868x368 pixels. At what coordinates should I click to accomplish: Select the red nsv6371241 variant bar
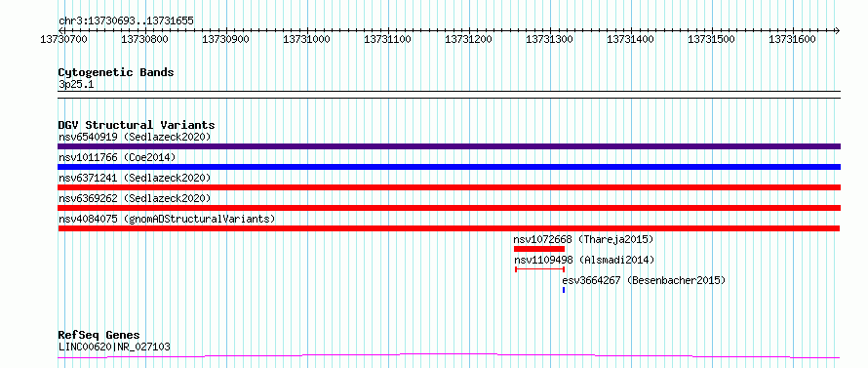(449, 187)
